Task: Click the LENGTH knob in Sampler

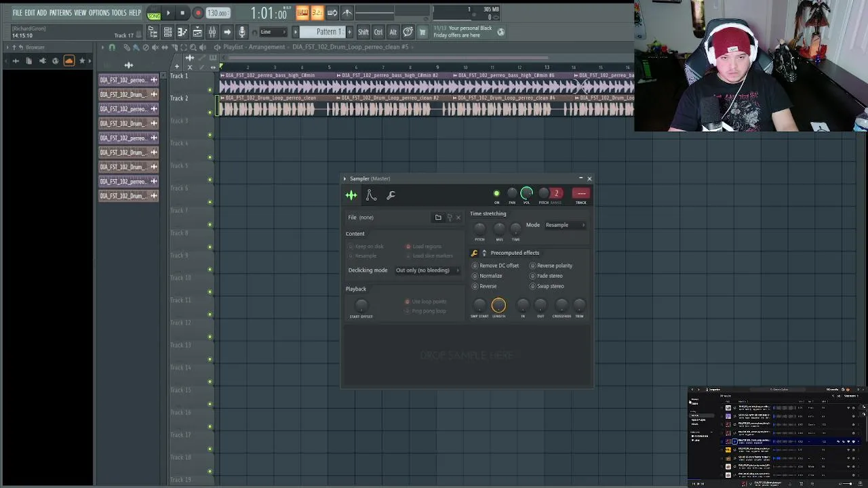Action: pos(498,306)
